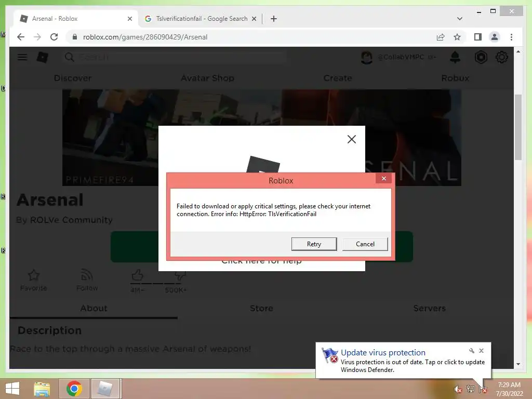Toggle Chrome side panel
The height and width of the screenshot is (399, 532).
(x=478, y=37)
